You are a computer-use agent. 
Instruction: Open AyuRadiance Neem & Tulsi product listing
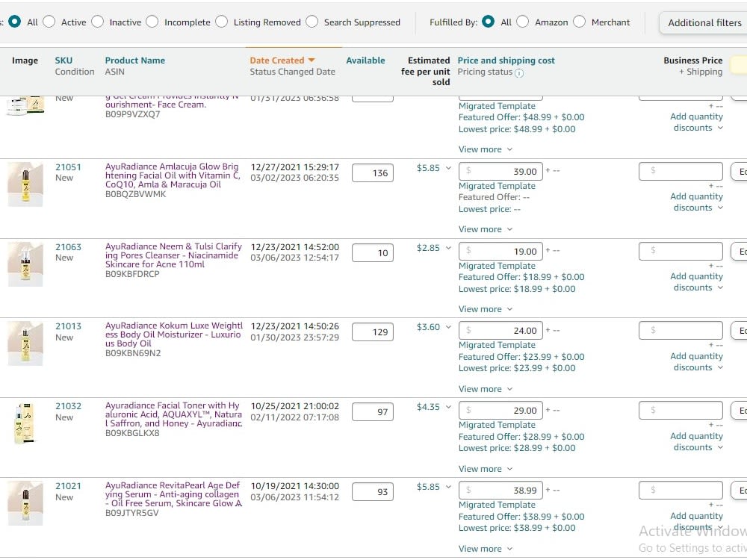(173, 255)
